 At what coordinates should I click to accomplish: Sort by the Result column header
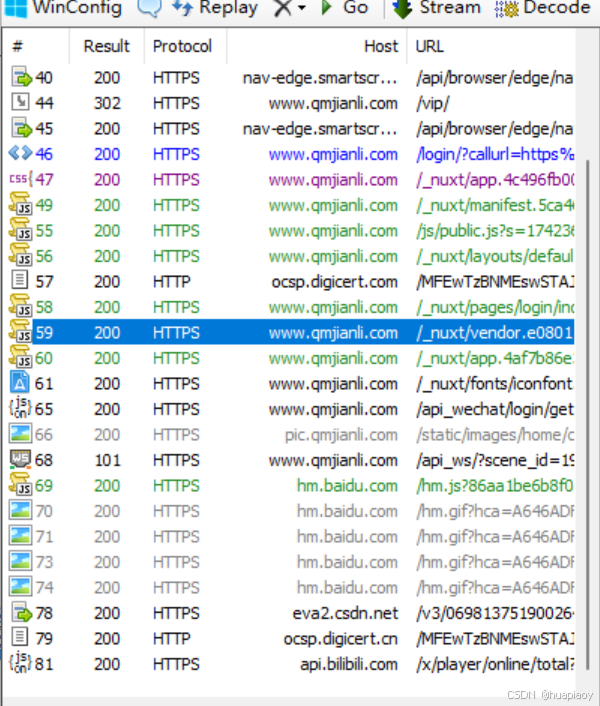point(106,46)
